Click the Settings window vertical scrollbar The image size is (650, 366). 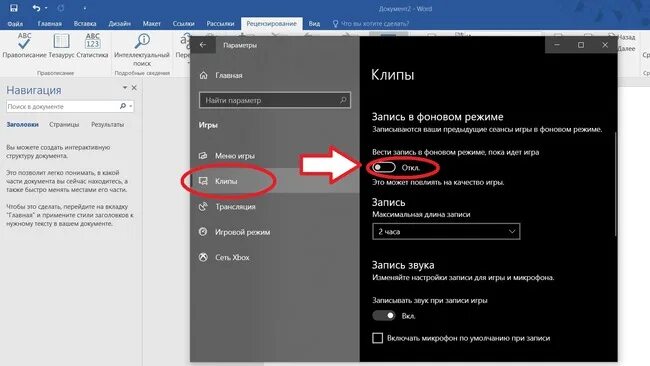click(x=616, y=184)
